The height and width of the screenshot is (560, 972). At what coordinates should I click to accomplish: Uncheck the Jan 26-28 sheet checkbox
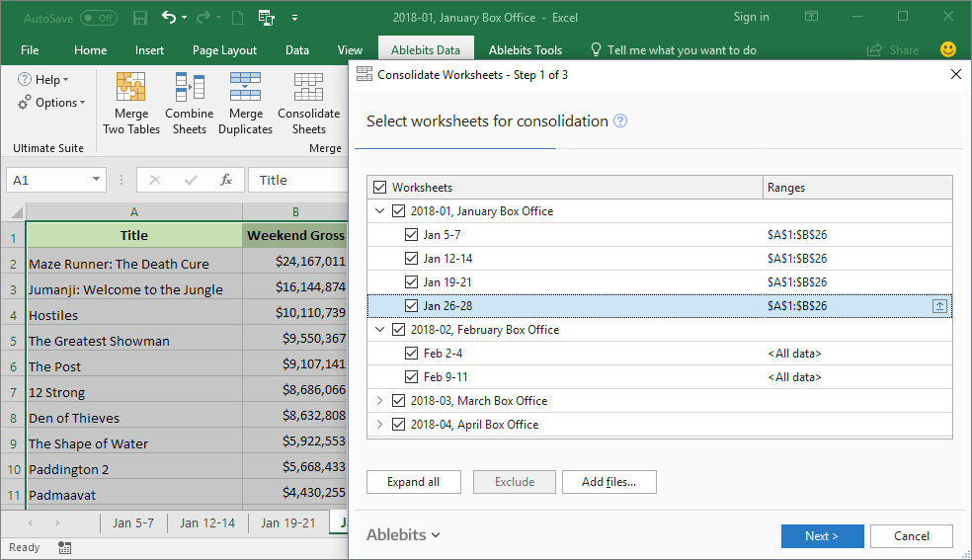click(411, 305)
